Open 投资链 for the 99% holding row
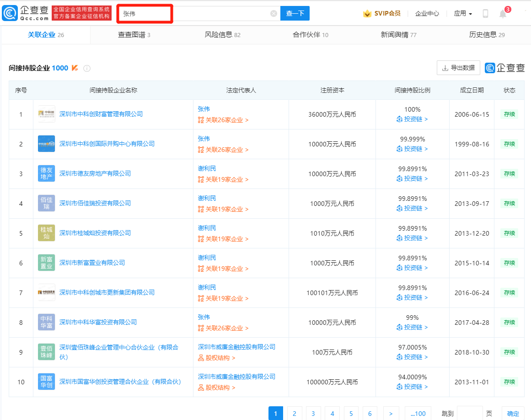531x420 pixels. pos(412,328)
